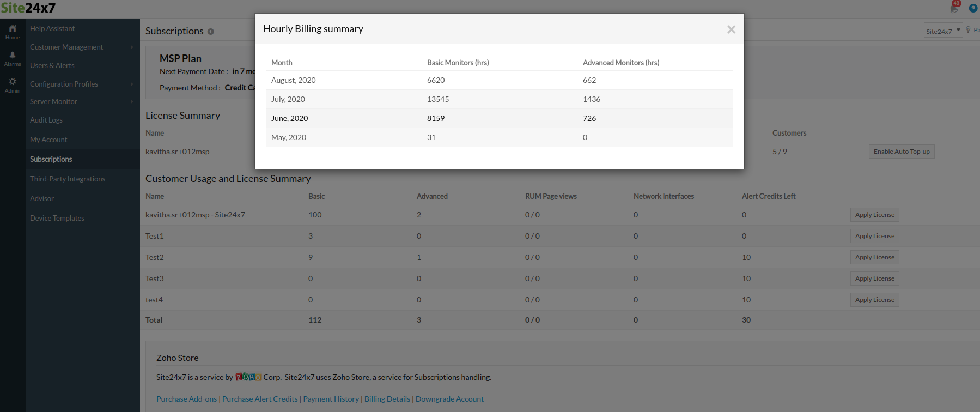This screenshot has height=412, width=980.
Task: Select Third-Party Integrations menu item
Action: (68, 179)
